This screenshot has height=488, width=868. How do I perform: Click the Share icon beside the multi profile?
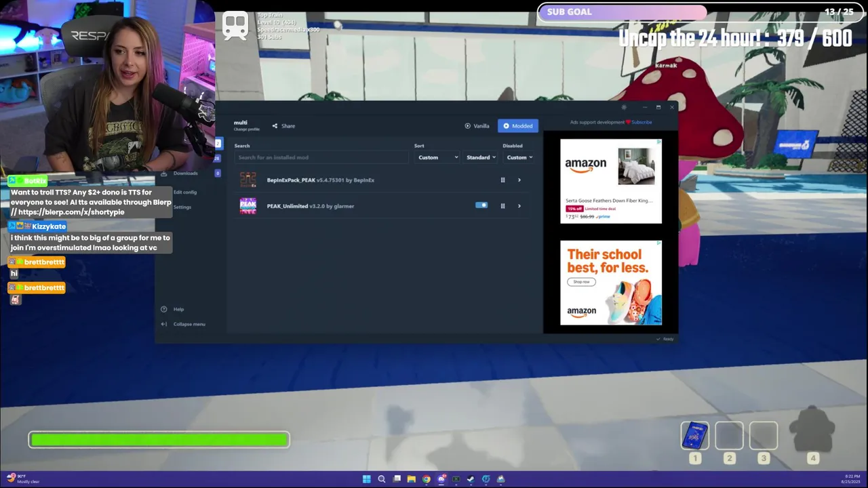coord(275,126)
